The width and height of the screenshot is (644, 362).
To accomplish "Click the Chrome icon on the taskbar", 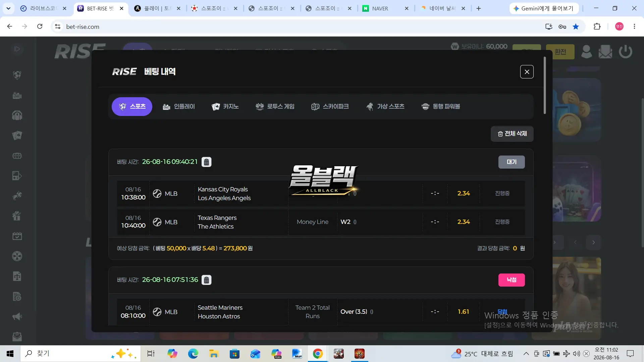I will [318, 354].
